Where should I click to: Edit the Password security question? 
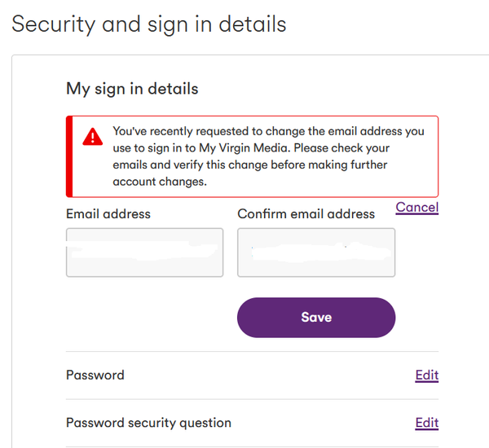click(426, 423)
